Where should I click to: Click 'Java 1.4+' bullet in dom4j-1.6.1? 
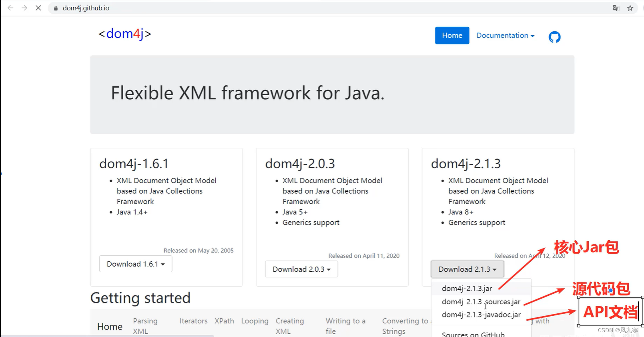point(132,212)
